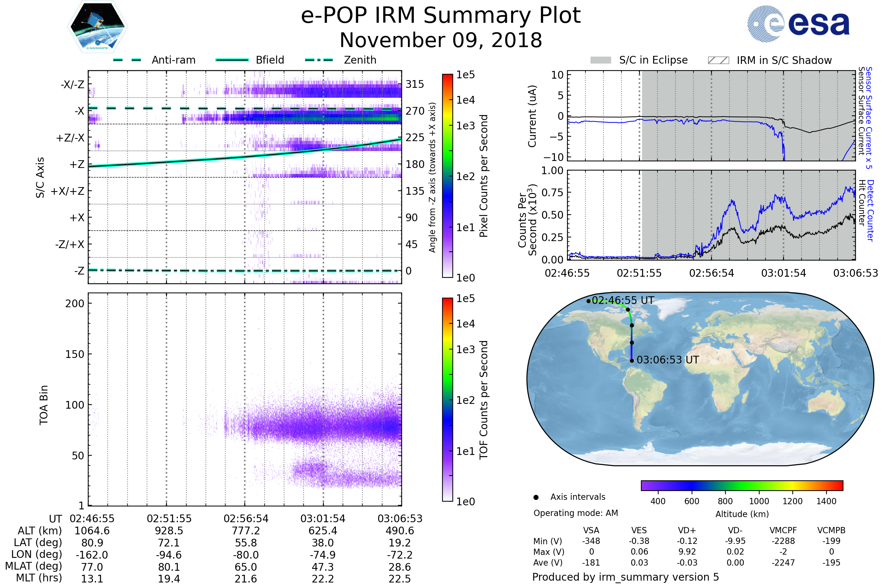Viewport: 882px width, 588px height.
Task: Click the TOF Counts per Second colorbar
Action: tap(447, 399)
